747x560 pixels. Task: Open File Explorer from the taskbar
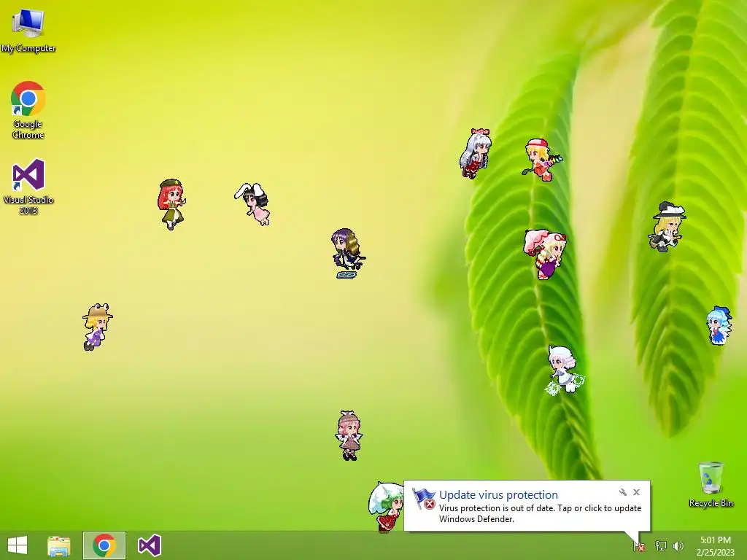coord(59,545)
